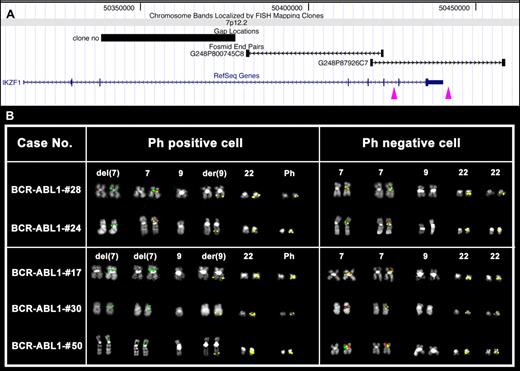
Task: Open Ph-positive chromosome 7 pair for BCR-ABL1-#28
Action: click(x=147, y=192)
